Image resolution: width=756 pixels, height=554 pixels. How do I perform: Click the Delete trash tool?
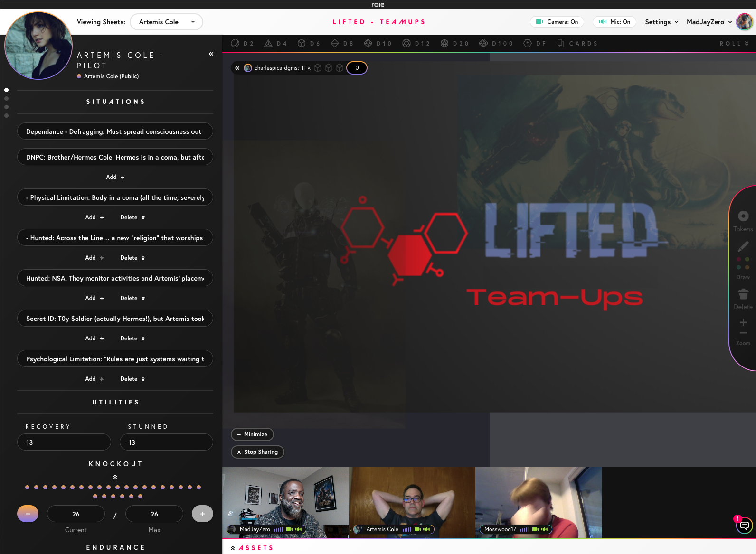point(743,294)
